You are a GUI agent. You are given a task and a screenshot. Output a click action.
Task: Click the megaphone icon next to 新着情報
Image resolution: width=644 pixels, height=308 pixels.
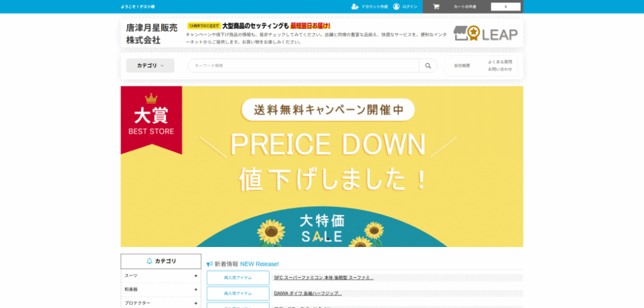click(209, 264)
